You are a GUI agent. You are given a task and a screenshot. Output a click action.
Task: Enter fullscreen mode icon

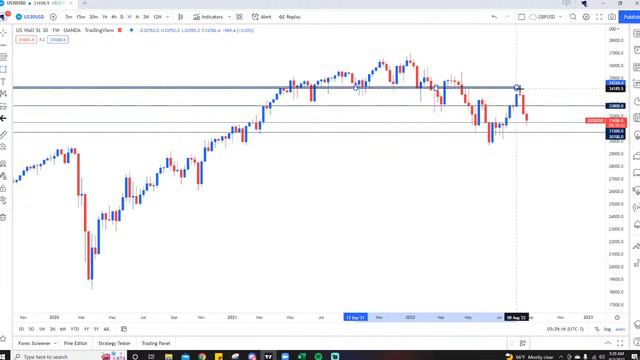pos(599,17)
